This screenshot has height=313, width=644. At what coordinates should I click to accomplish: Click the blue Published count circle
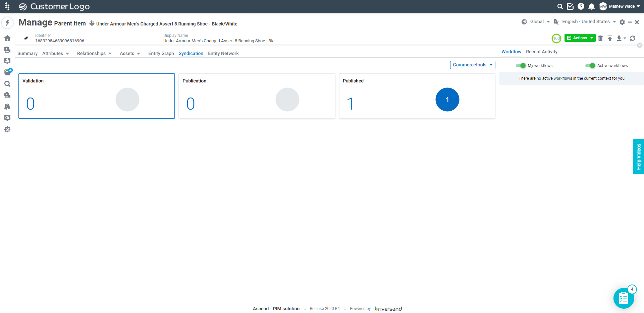[447, 100]
